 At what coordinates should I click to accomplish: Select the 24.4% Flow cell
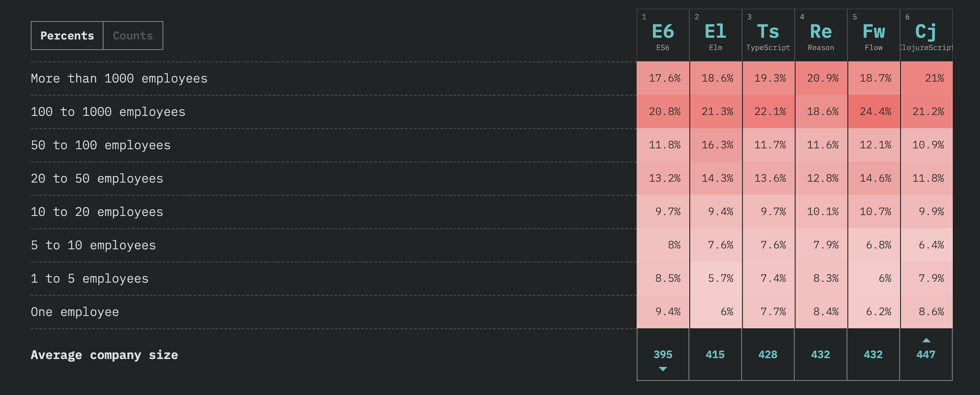[874, 111]
